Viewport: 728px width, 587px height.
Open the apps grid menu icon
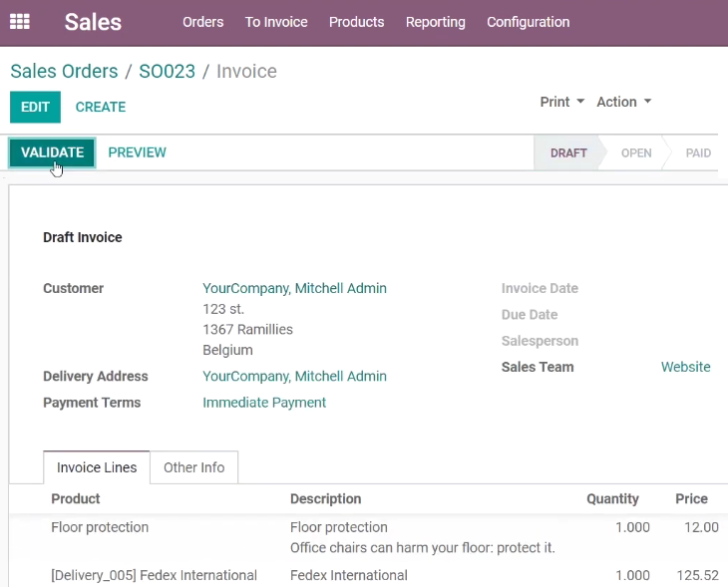20,21
